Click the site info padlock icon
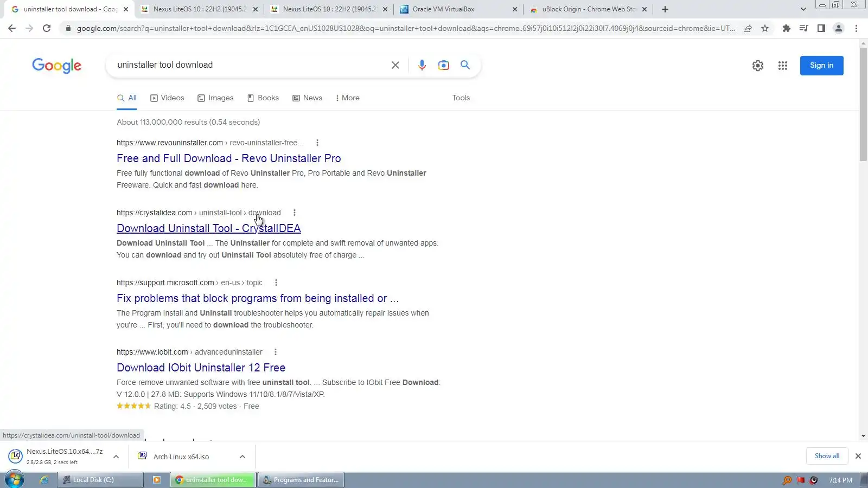This screenshot has height=488, width=868. [x=68, y=28]
